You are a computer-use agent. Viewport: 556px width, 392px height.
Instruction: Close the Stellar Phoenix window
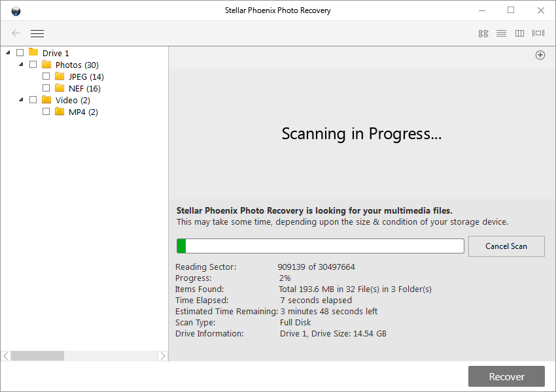pos(540,10)
